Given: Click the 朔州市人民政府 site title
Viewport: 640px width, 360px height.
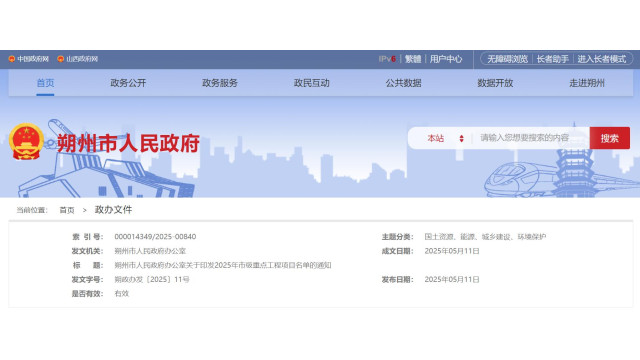Looking at the screenshot, I should (x=128, y=143).
